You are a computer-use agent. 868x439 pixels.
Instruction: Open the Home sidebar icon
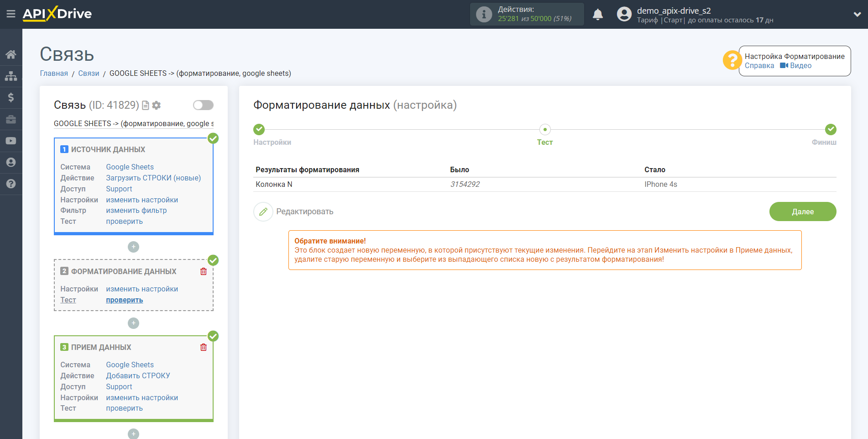click(11, 54)
